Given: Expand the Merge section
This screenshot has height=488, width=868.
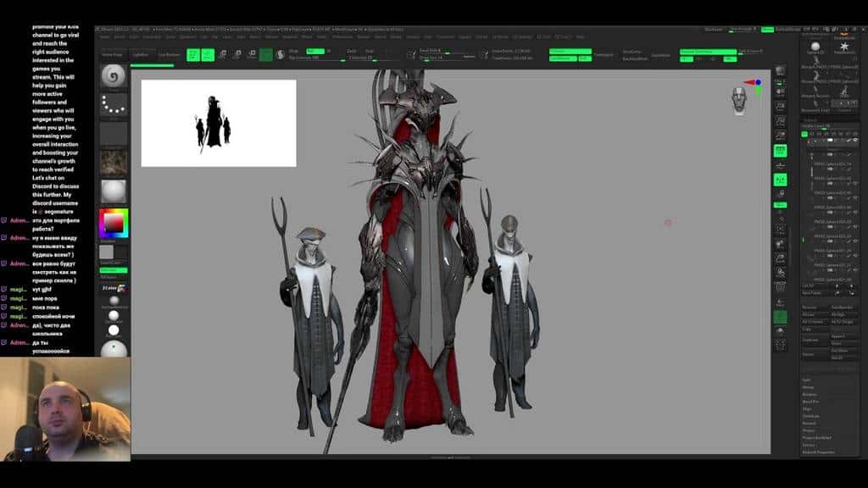Looking at the screenshot, I should (808, 387).
